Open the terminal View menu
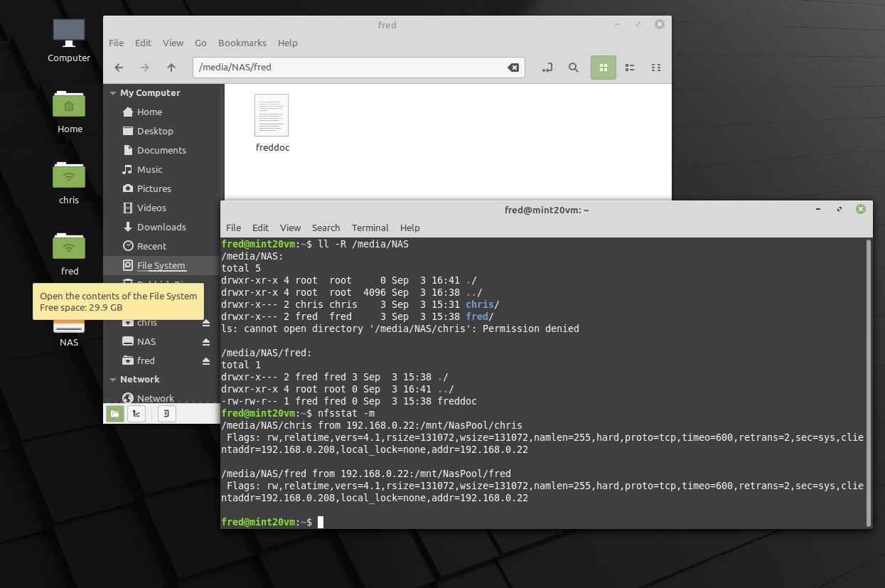This screenshot has width=885, height=588. (x=290, y=228)
